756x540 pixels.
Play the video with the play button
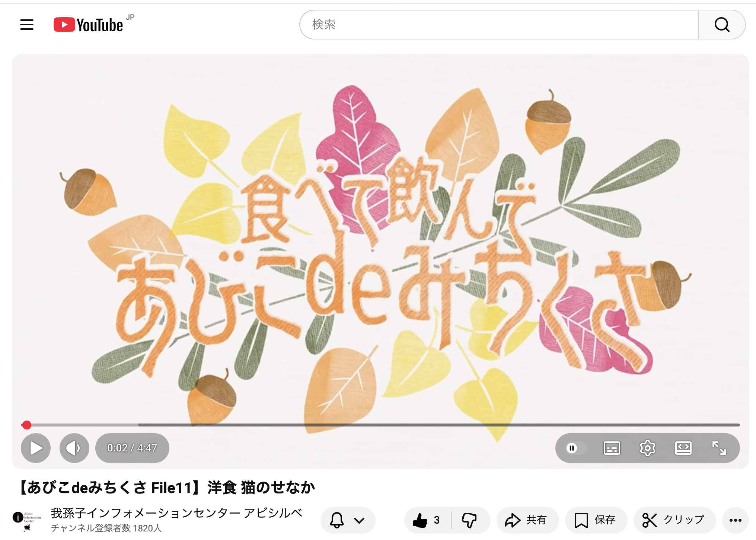pyautogui.click(x=36, y=448)
